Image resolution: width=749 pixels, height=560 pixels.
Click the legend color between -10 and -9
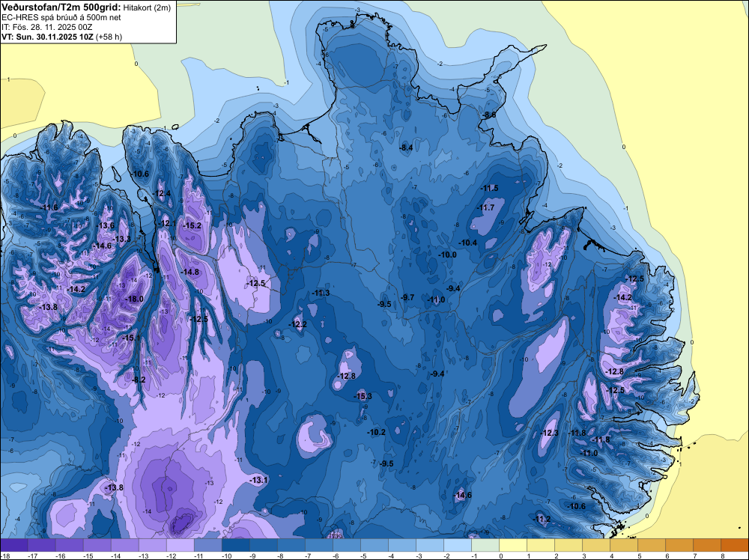236,545
